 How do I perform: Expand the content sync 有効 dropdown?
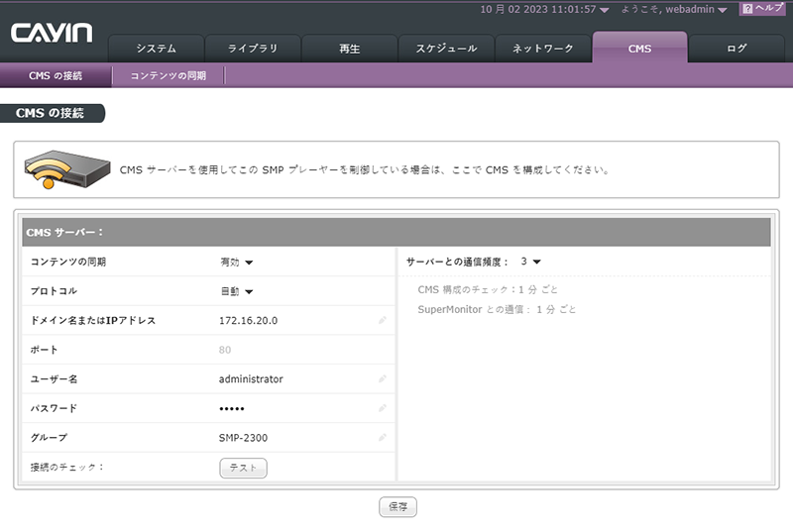tap(237, 263)
